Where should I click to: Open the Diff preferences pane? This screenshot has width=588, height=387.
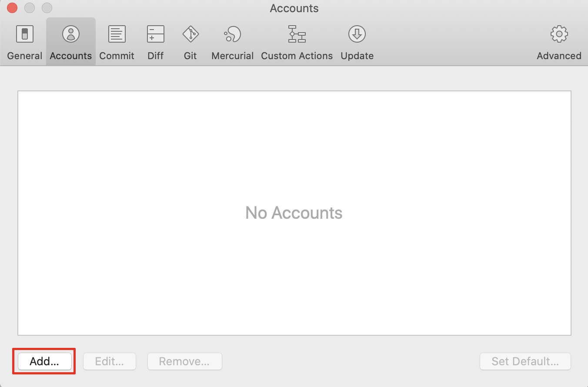coord(156,42)
